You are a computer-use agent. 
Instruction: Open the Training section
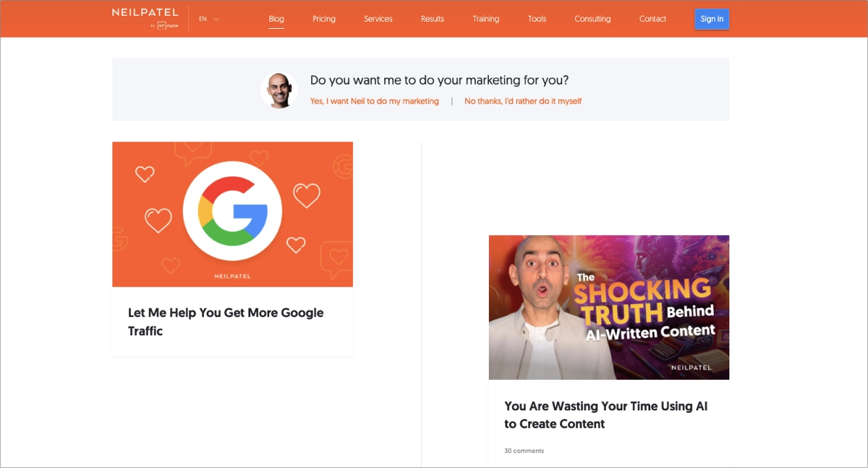[x=485, y=19]
